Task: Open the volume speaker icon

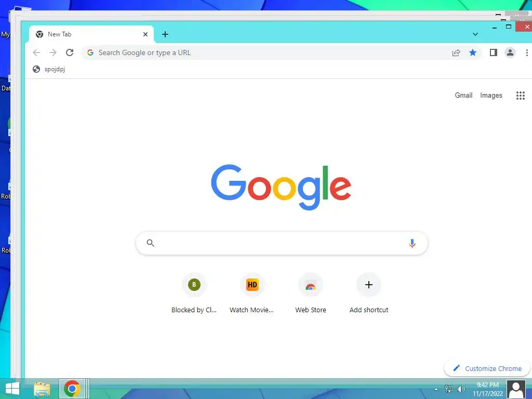Action: click(x=461, y=389)
